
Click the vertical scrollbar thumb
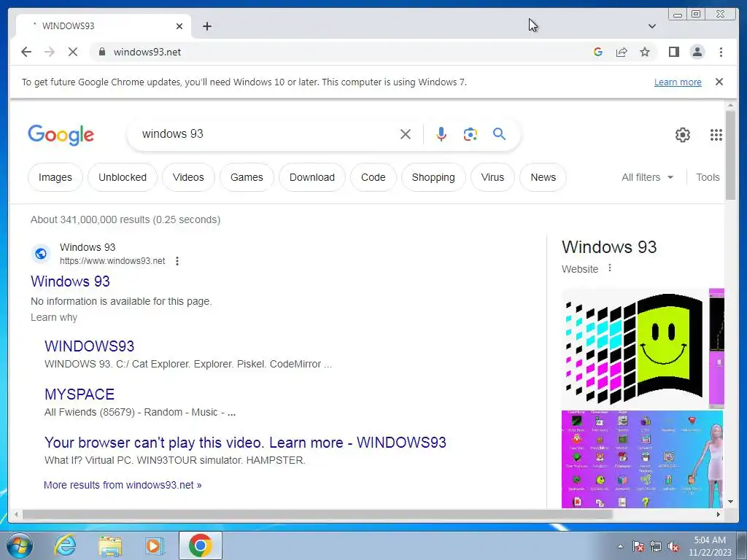pyautogui.click(x=731, y=155)
